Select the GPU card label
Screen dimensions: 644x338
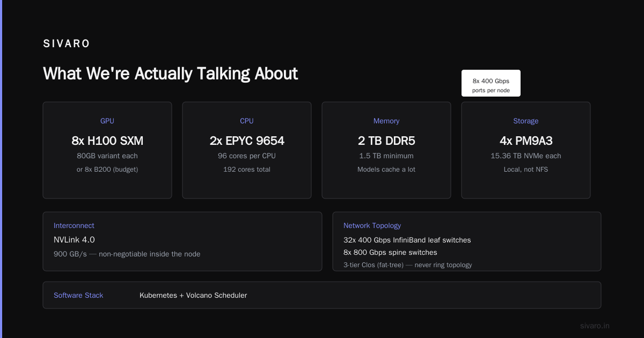pos(107,121)
